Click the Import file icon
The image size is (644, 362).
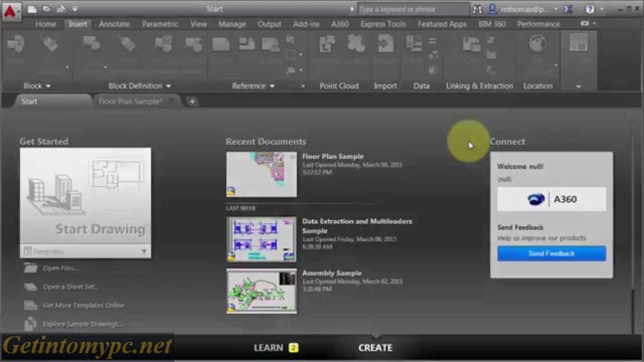click(386, 43)
